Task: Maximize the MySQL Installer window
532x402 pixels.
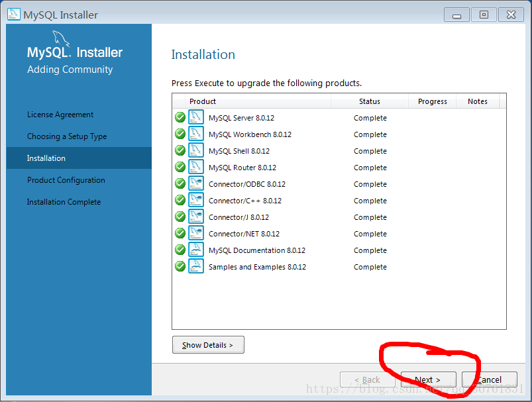Action: tap(484, 15)
